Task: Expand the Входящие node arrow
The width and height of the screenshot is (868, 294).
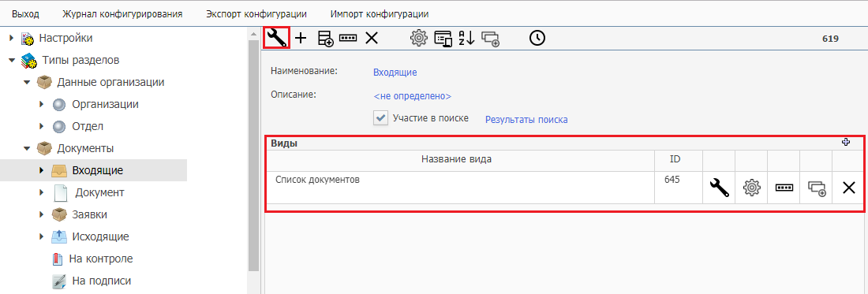Action: (x=42, y=171)
